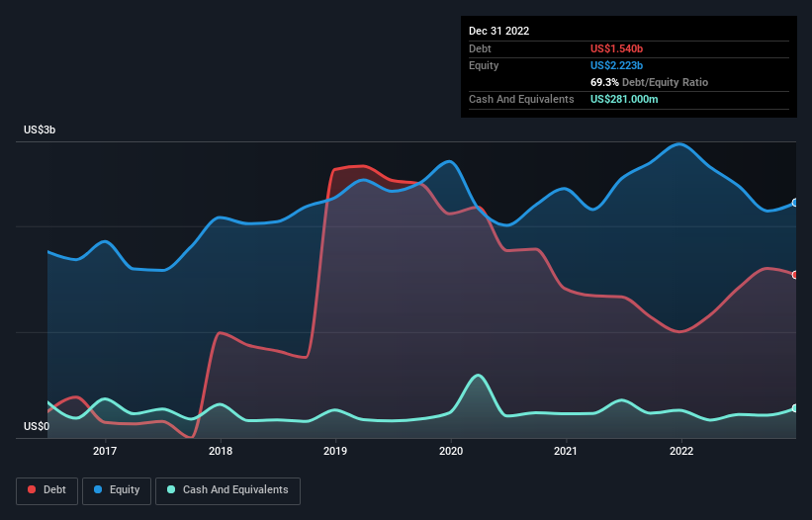Click the US$281.000m cash value
Screen dimensions: 812x520
point(624,99)
